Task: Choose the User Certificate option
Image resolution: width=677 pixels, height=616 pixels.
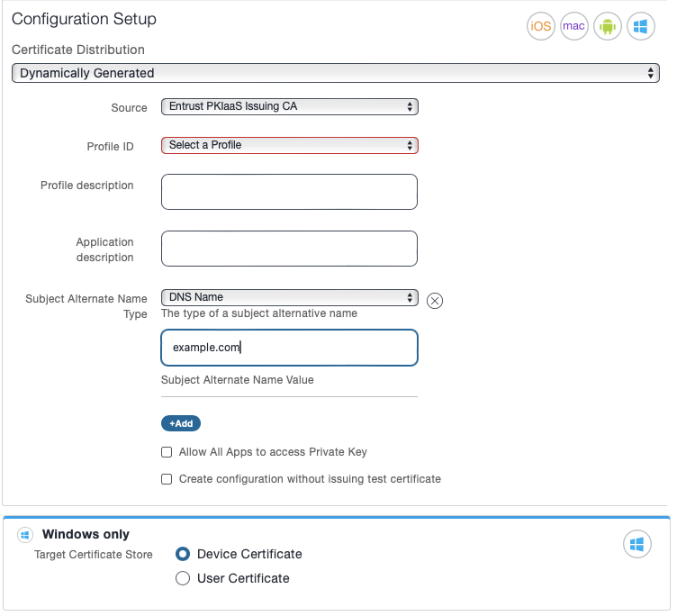Action: pyautogui.click(x=183, y=578)
